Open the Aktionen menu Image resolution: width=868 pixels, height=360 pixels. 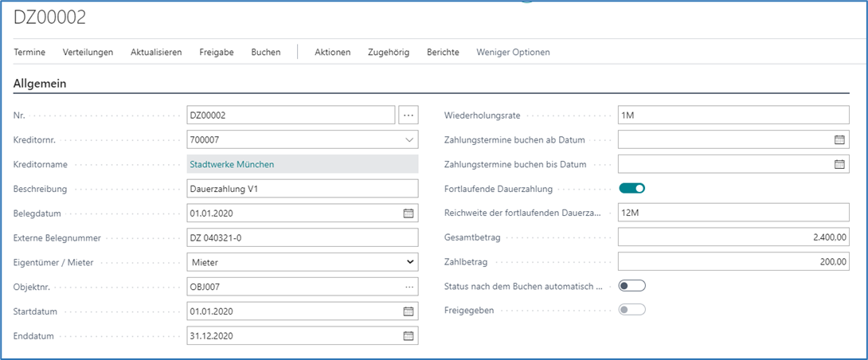[332, 53]
